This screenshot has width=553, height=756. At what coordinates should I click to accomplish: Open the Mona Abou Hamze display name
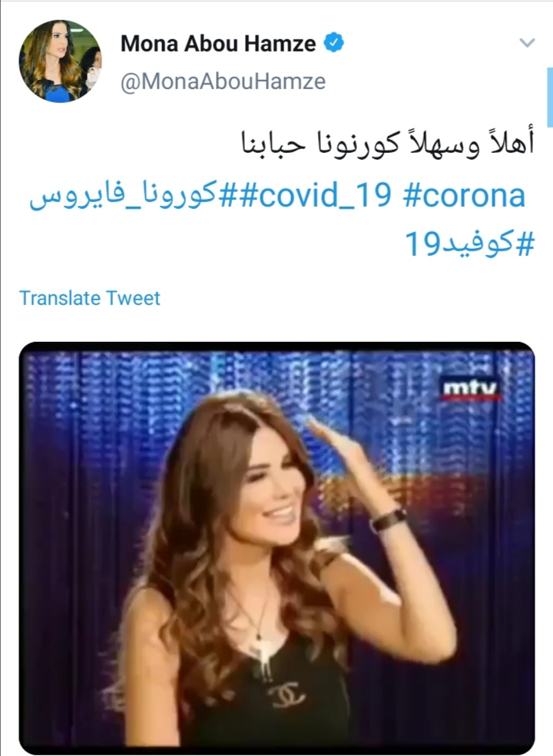click(218, 43)
